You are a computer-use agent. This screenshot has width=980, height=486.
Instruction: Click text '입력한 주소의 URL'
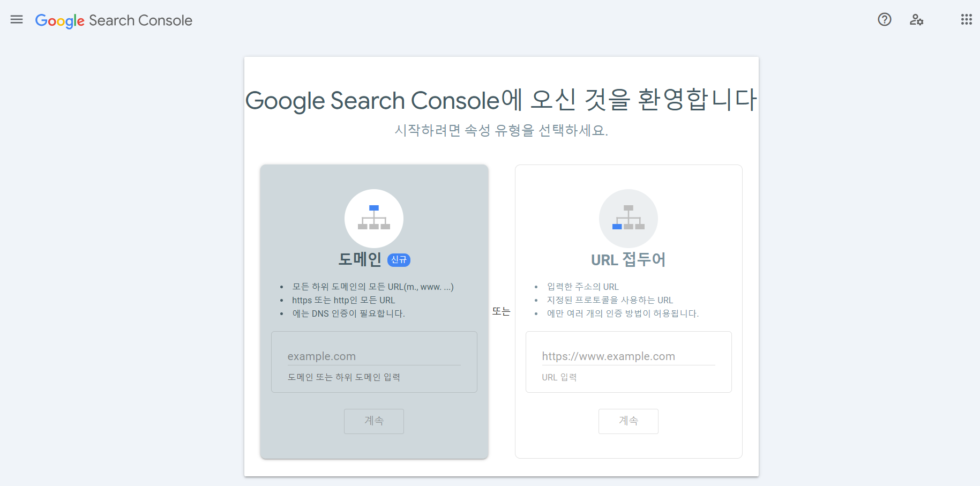(x=582, y=287)
